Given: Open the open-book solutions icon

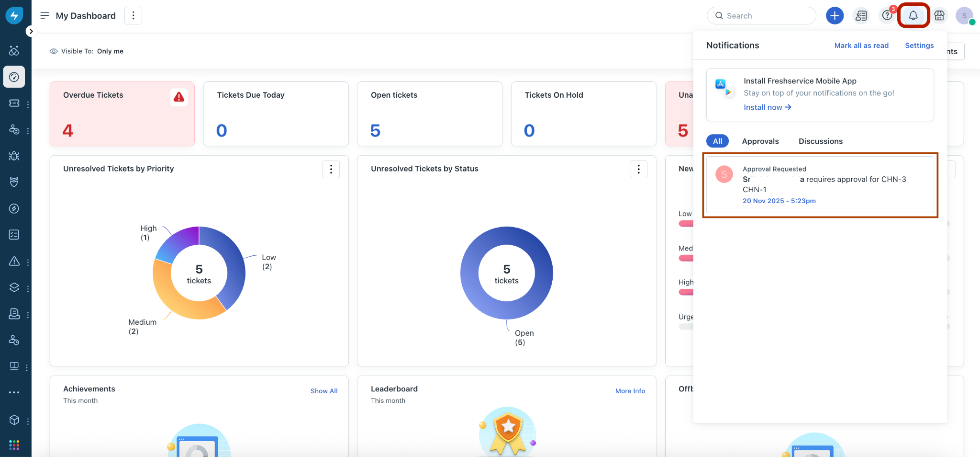Looking at the screenshot, I should (14, 366).
